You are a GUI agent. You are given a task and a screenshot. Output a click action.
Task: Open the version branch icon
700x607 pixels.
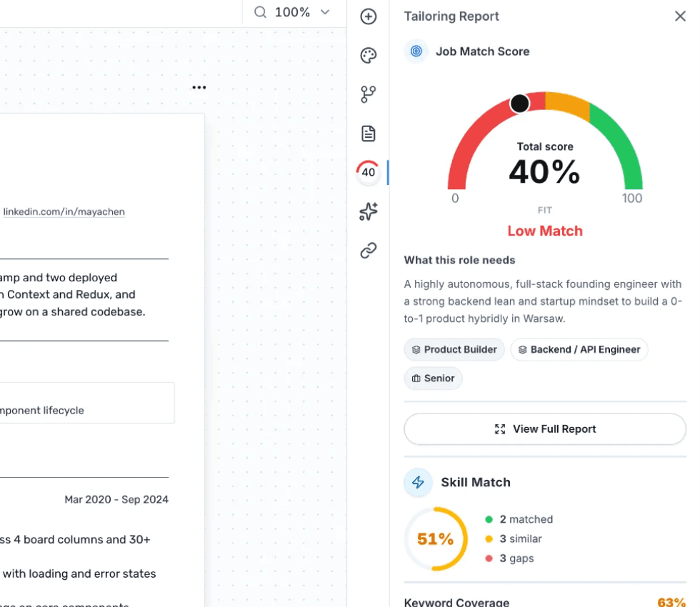pos(369,94)
